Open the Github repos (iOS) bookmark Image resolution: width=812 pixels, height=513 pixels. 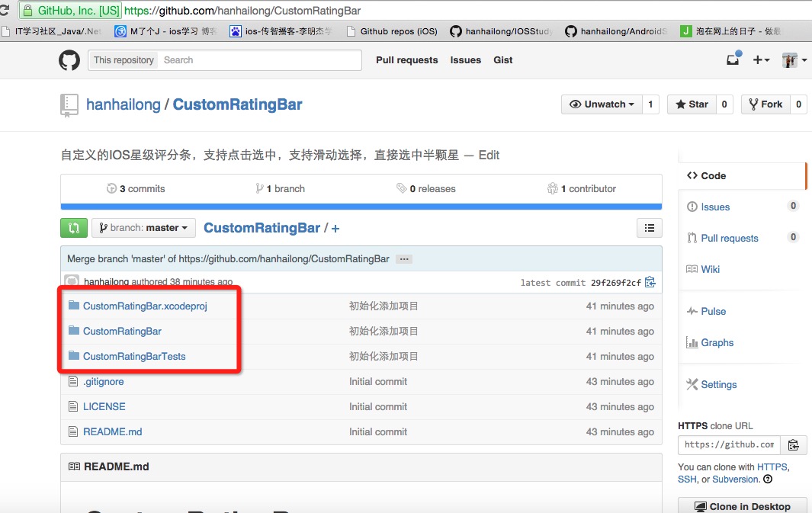pyautogui.click(x=393, y=31)
